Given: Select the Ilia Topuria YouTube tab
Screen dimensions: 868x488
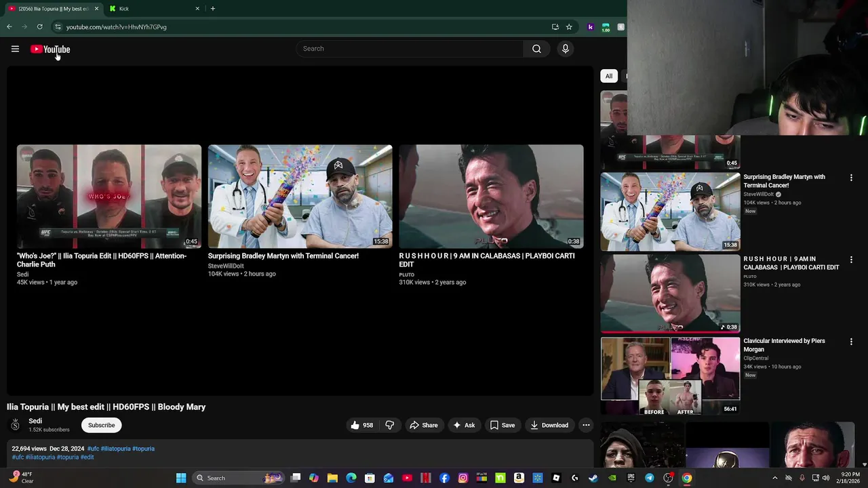Looking at the screenshot, I should [x=53, y=9].
